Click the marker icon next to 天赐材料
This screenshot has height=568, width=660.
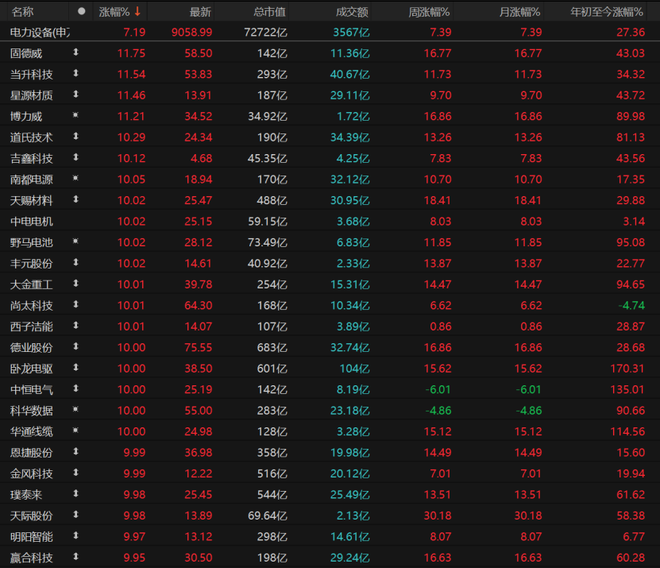(76, 199)
